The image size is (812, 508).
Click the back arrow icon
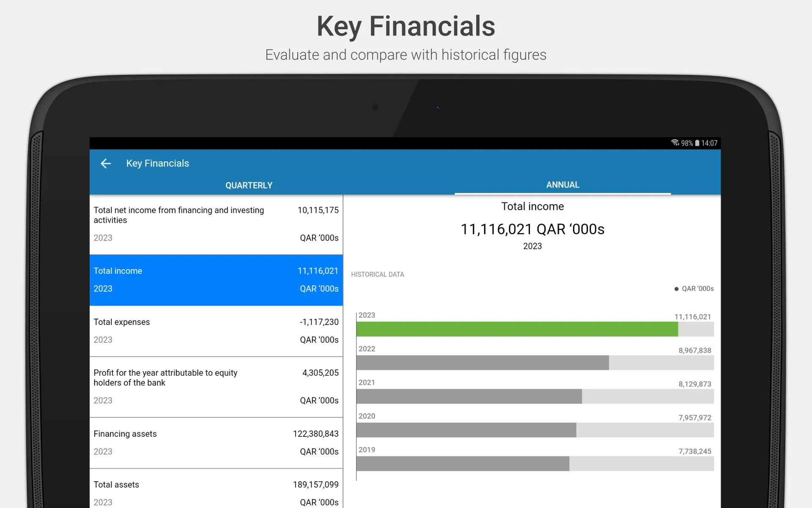(106, 163)
